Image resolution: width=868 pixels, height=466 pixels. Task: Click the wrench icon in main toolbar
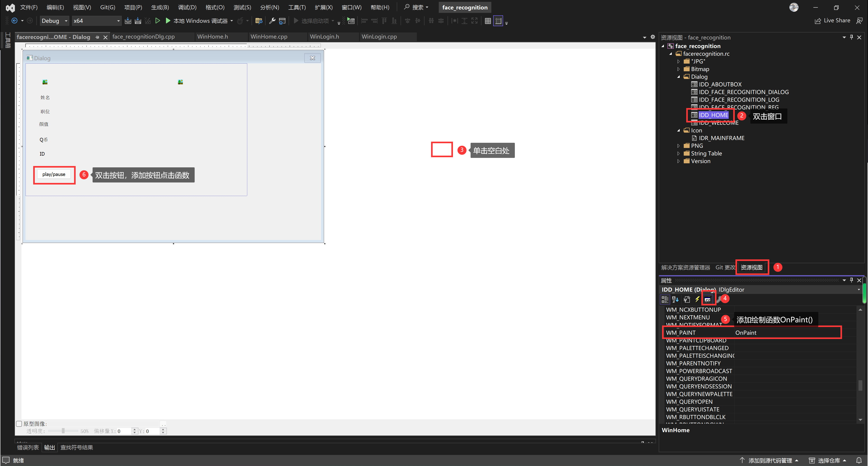tap(272, 21)
